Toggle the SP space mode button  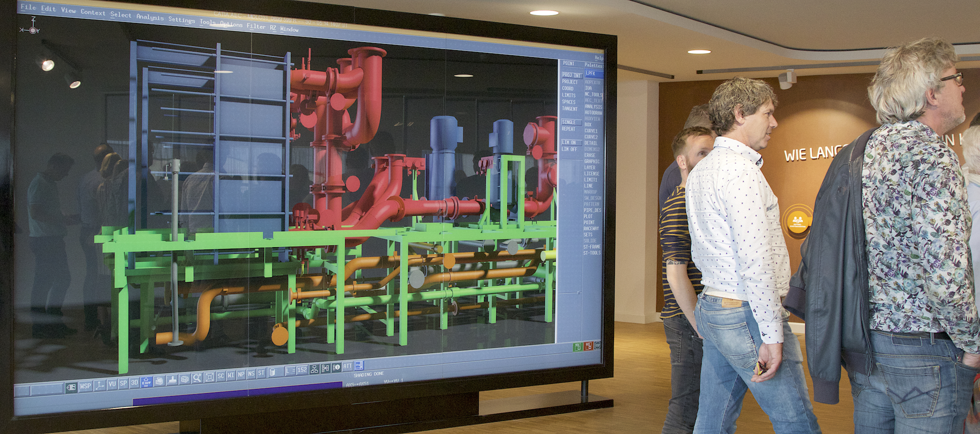tap(123, 383)
